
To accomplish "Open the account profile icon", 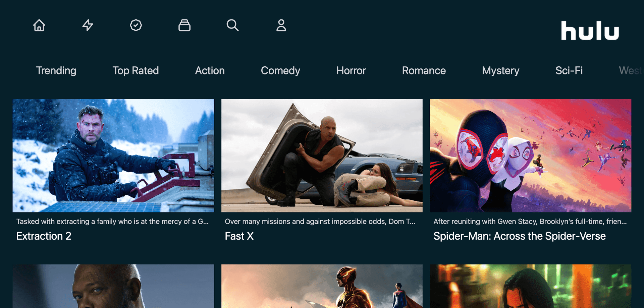I will (281, 25).
